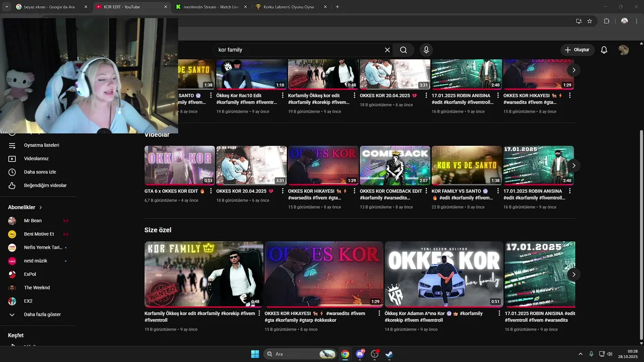Open more options for Korfamily Ökkeş kor edit top row
The image size is (644, 362).
click(354, 96)
